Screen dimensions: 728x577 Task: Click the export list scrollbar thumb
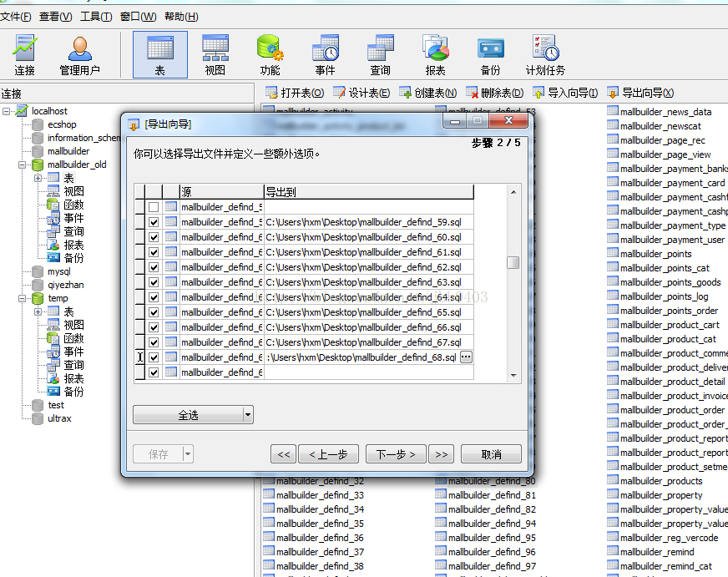(x=513, y=262)
